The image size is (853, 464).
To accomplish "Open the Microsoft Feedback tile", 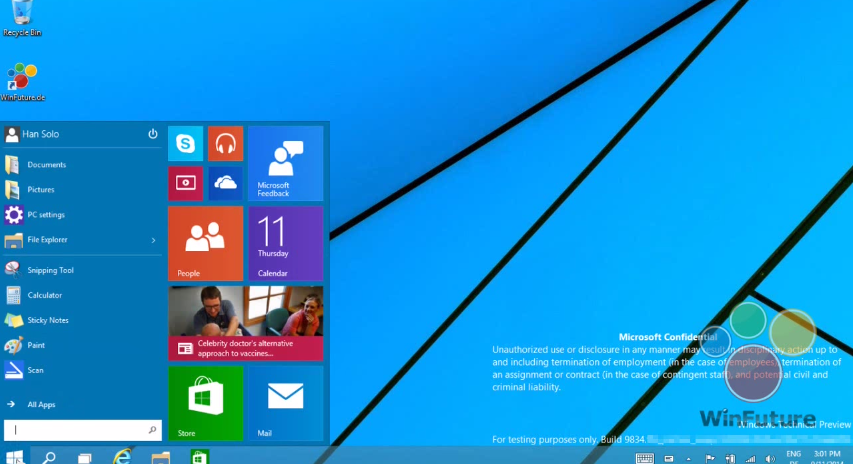I will click(x=286, y=164).
